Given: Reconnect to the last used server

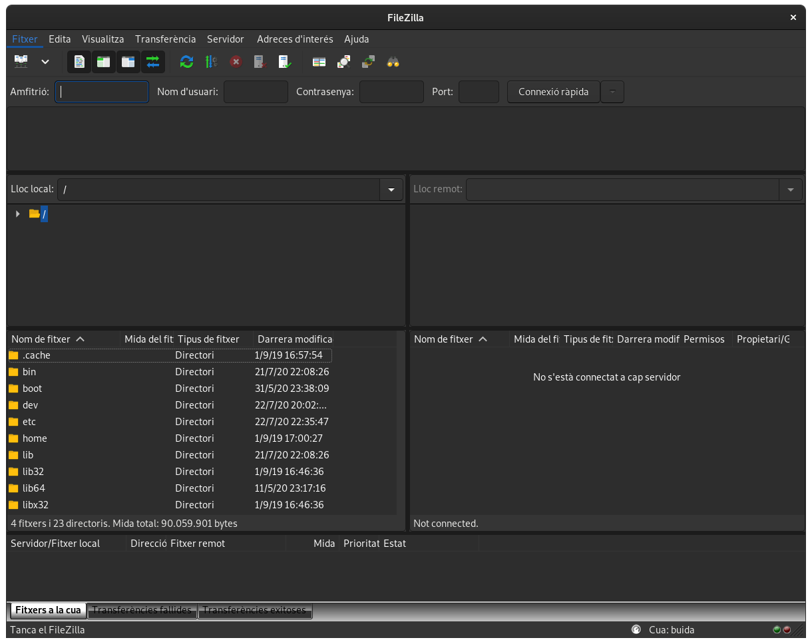Looking at the screenshot, I should (285, 62).
